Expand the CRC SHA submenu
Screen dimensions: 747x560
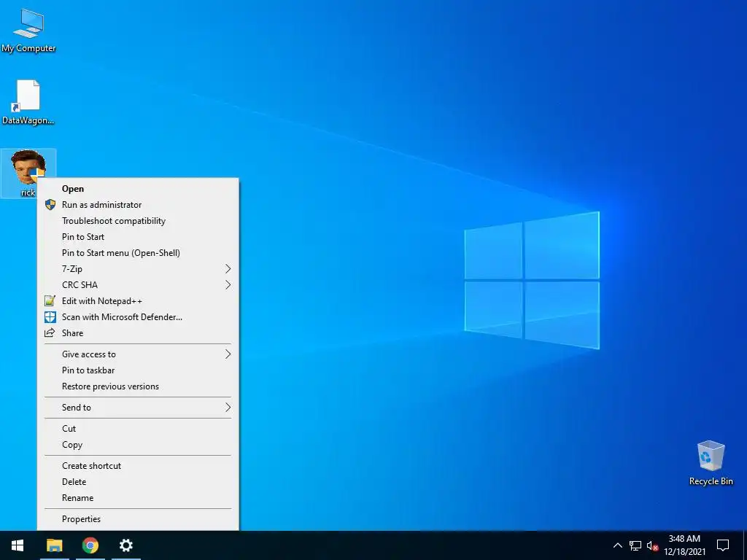coord(138,285)
